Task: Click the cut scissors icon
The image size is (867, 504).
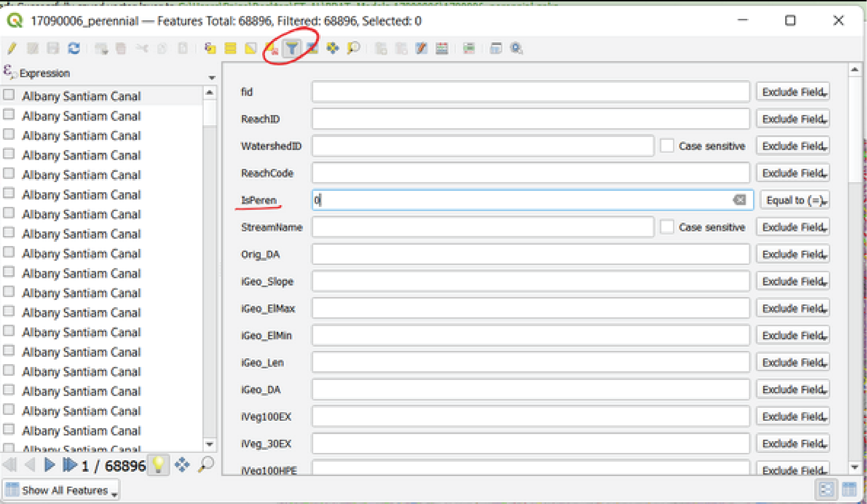Action: (142, 48)
